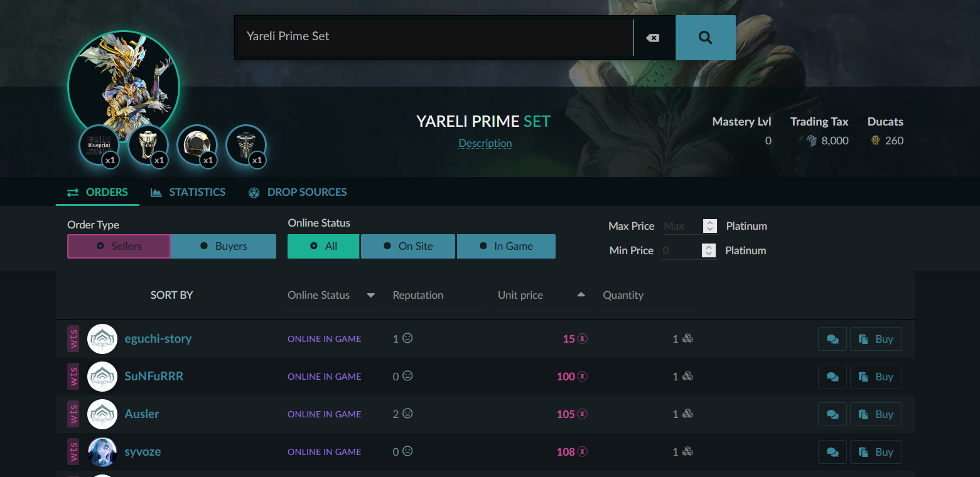
Task: Click SuNFuRRR's avatar
Action: (x=102, y=377)
